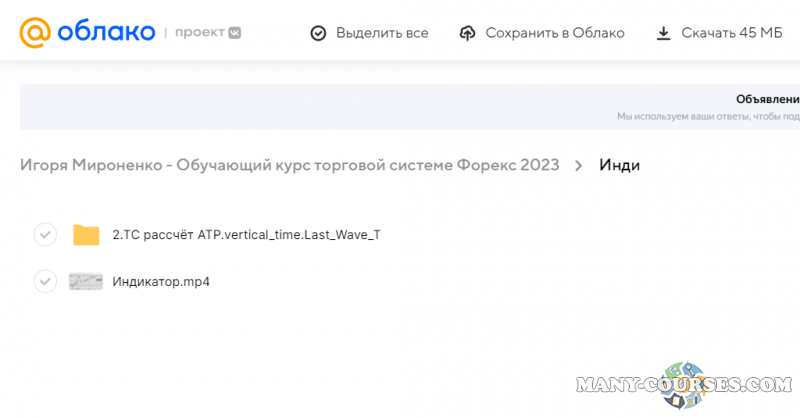
Task: Go to the Игоря Мироненко parent folder breadcrumb
Action: point(289,165)
